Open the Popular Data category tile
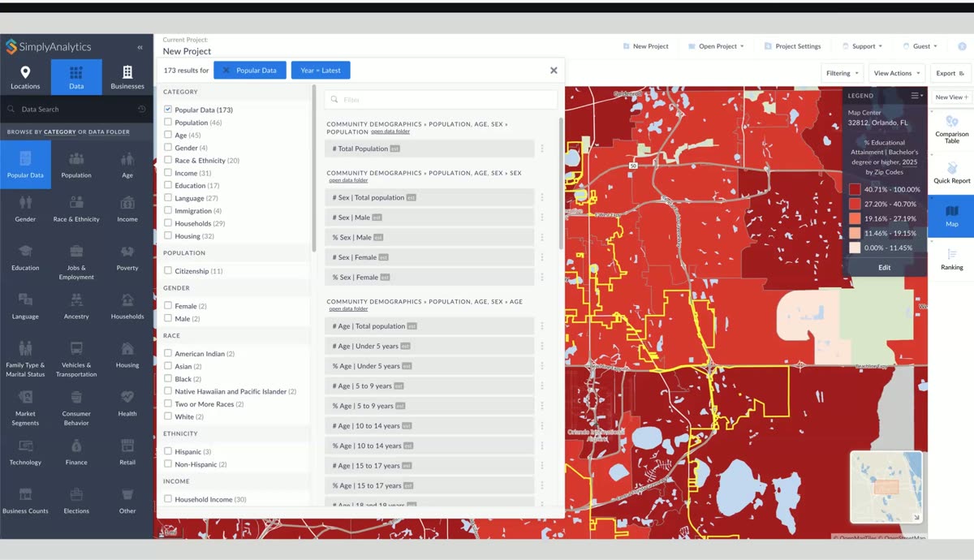 25,165
